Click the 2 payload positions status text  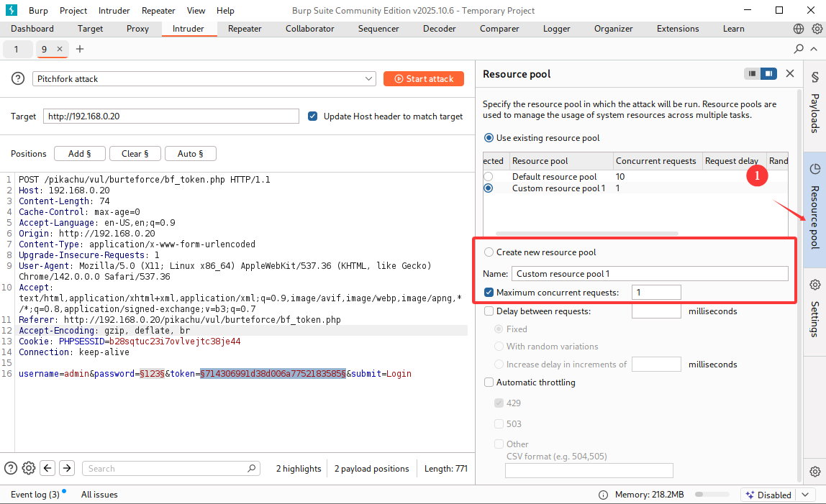coord(371,468)
